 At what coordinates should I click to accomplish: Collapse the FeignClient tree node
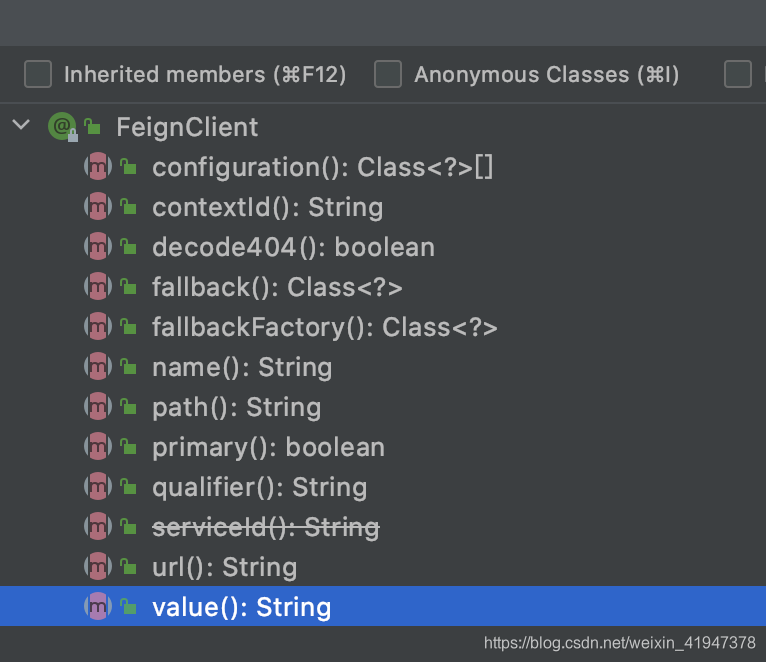point(21,125)
